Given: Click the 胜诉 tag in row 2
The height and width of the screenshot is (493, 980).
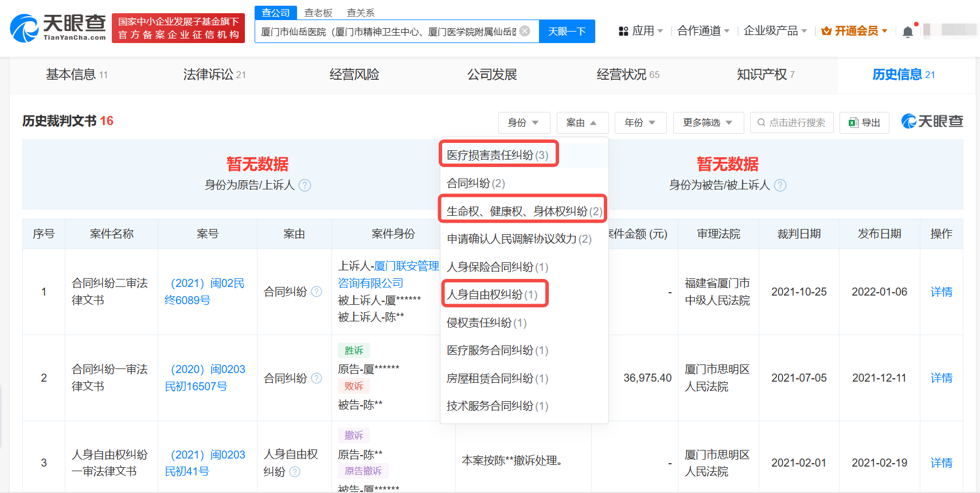Looking at the screenshot, I should (354, 350).
